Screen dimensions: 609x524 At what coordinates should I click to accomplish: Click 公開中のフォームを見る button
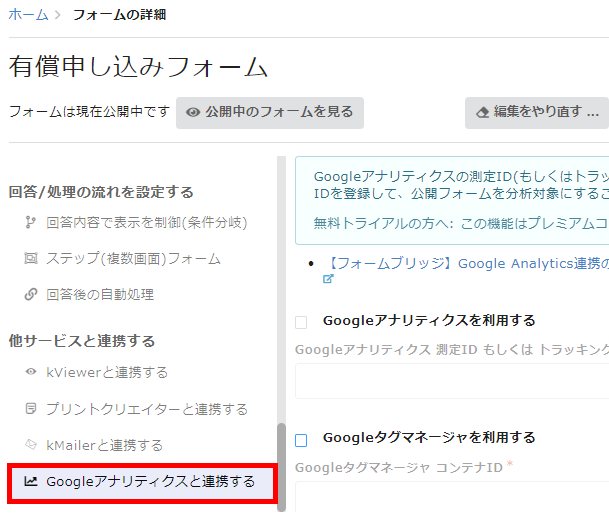click(270, 113)
